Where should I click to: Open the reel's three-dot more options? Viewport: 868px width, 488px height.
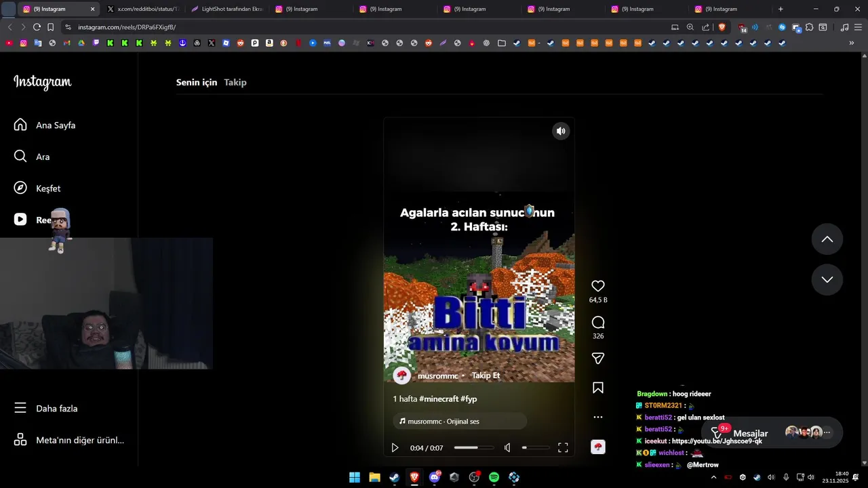click(597, 417)
